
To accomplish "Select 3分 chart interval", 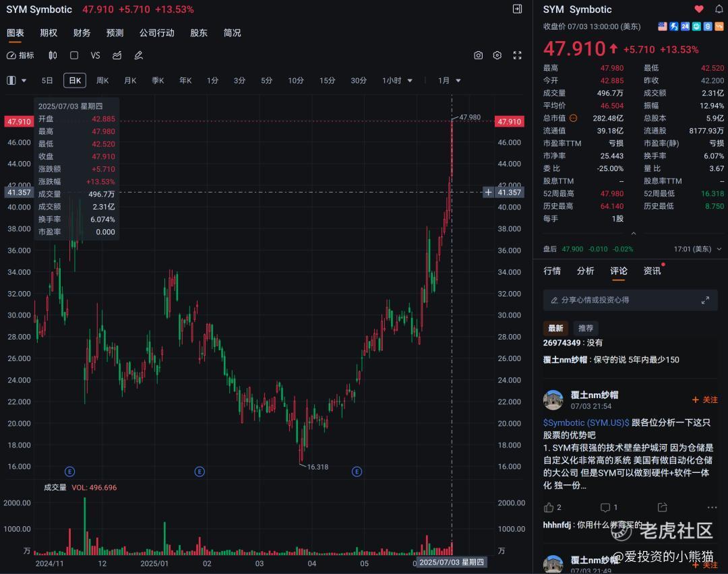I will pos(239,80).
